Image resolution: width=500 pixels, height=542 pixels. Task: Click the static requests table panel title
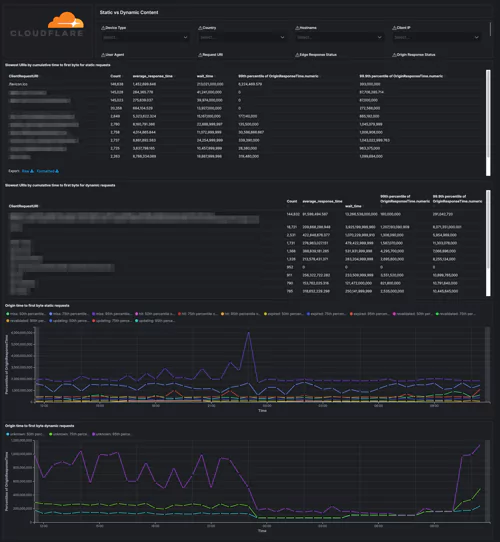pyautogui.click(x=58, y=65)
